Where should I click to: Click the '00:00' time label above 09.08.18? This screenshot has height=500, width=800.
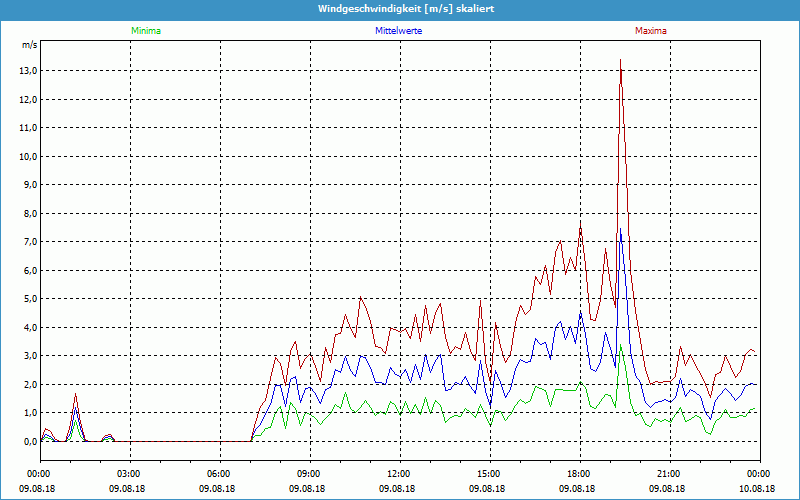[x=40, y=473]
